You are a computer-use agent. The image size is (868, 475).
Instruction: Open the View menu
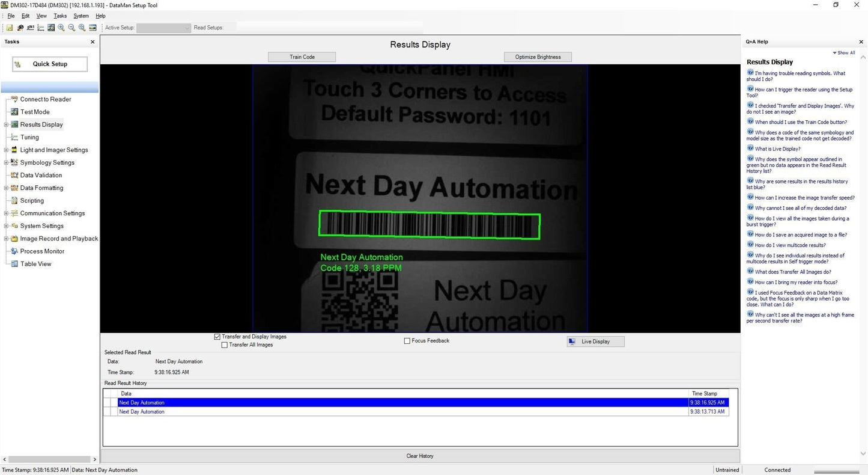coord(41,16)
